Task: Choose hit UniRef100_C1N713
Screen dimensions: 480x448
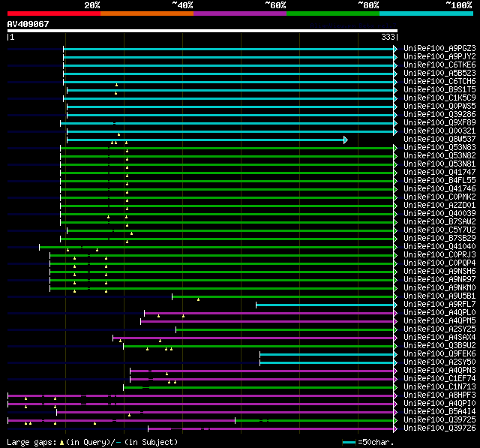Action: (439, 387)
